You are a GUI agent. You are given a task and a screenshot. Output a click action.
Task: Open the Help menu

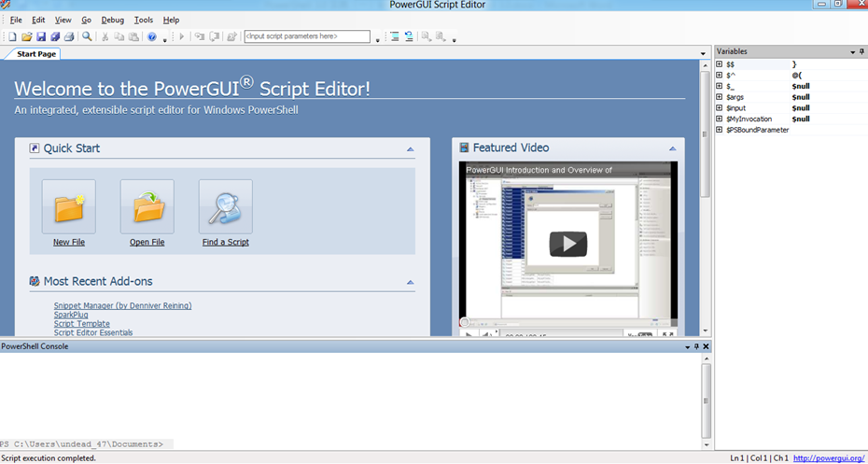171,20
